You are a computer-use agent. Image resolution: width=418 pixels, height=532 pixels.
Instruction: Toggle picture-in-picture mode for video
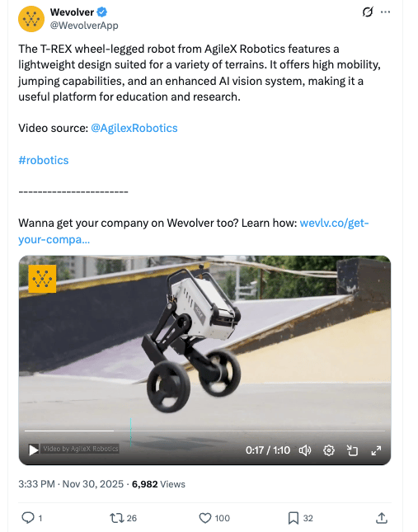[x=352, y=450]
